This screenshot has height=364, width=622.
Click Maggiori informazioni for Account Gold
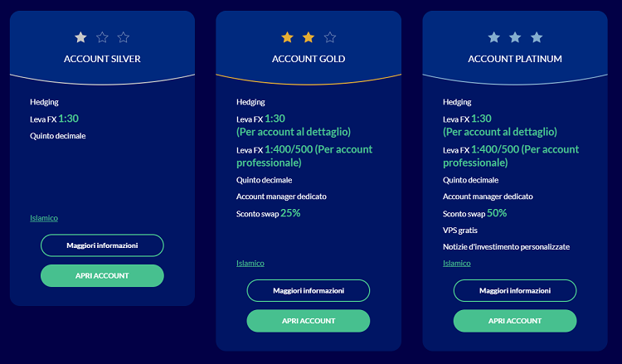pyautogui.click(x=309, y=291)
